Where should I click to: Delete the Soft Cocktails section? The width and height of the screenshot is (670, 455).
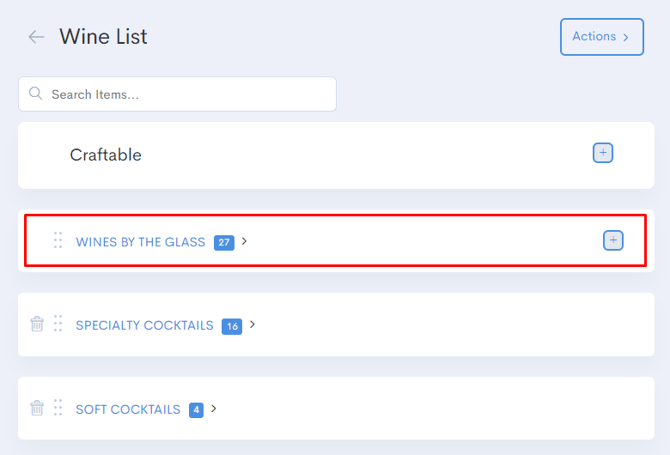pyautogui.click(x=37, y=408)
